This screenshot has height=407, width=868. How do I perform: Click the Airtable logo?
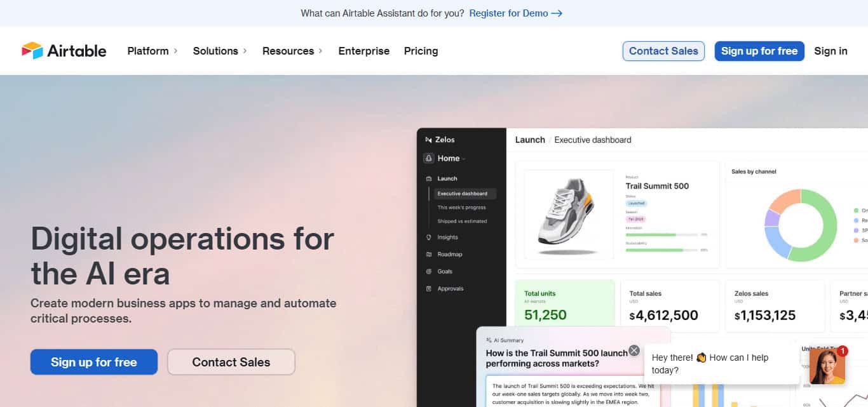point(64,51)
